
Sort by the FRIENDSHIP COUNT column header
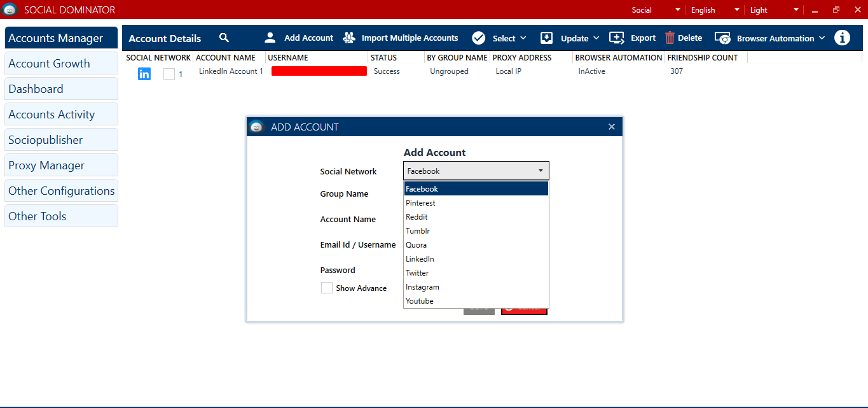tap(702, 57)
